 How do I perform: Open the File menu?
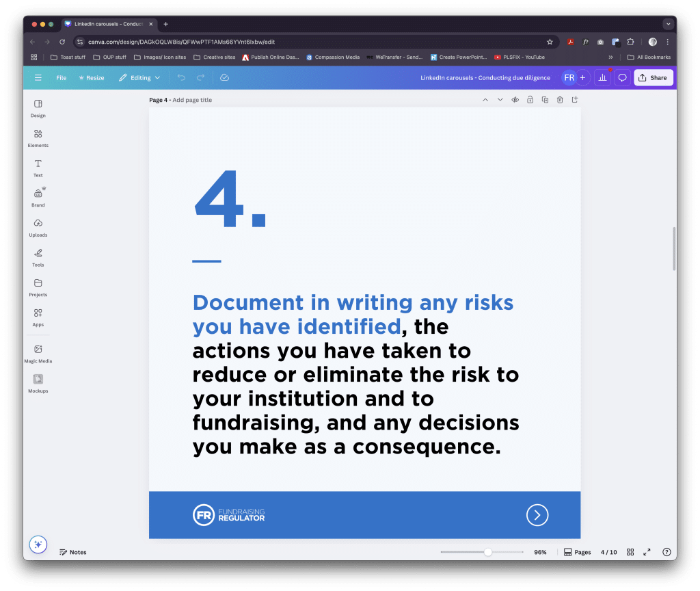click(61, 77)
